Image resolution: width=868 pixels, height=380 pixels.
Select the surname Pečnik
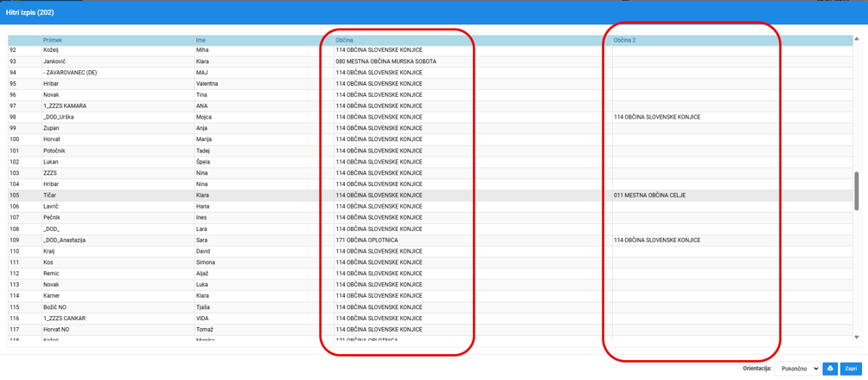tap(51, 217)
